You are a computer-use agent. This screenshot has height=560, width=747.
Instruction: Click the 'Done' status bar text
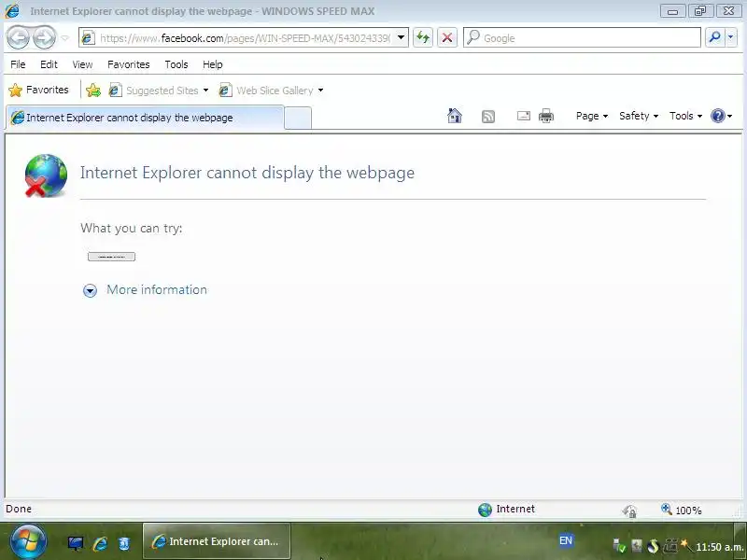tap(19, 509)
